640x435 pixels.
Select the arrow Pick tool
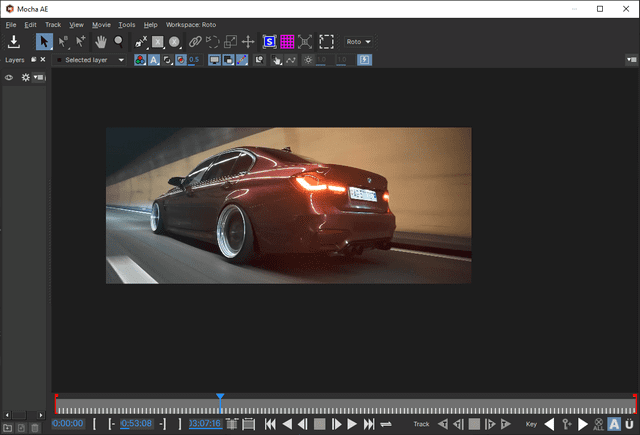click(x=44, y=42)
